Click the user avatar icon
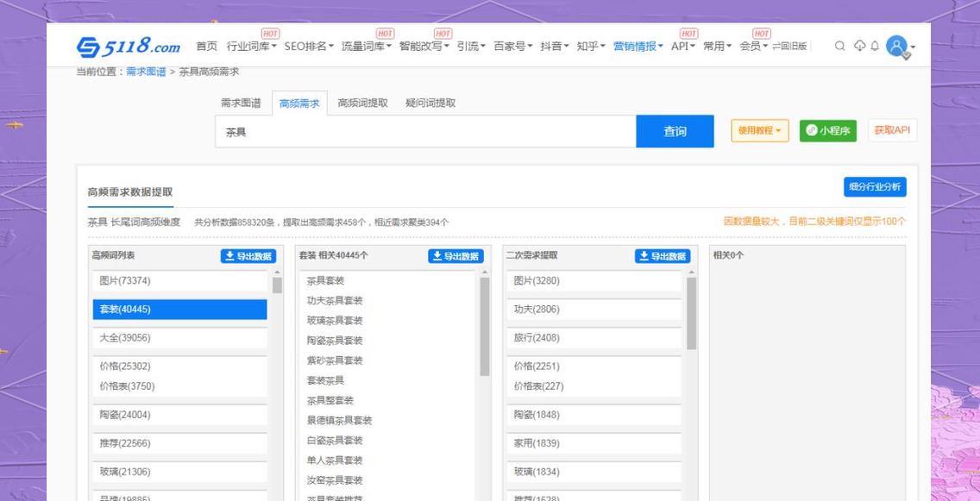 (897, 46)
